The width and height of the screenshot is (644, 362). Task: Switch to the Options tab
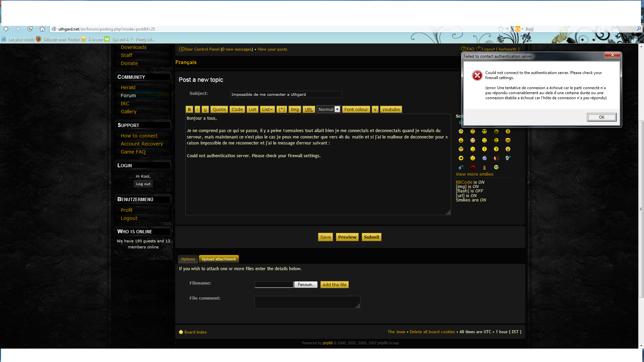188,259
